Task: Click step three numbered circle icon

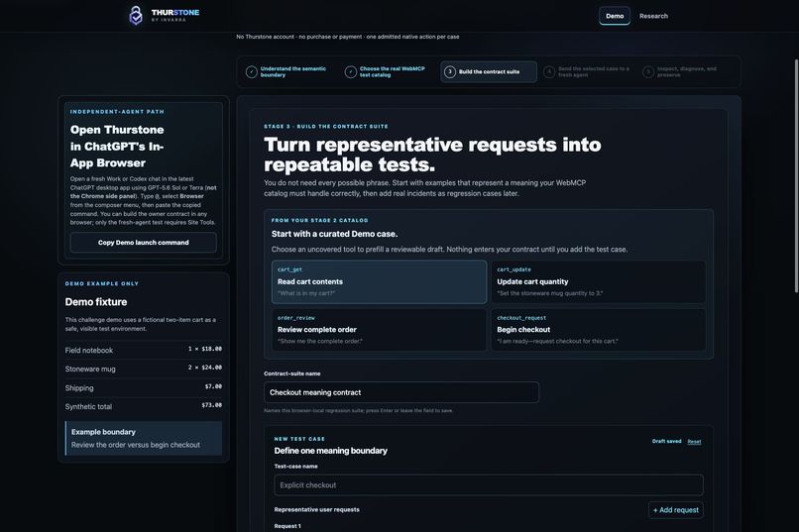Action: (x=449, y=71)
